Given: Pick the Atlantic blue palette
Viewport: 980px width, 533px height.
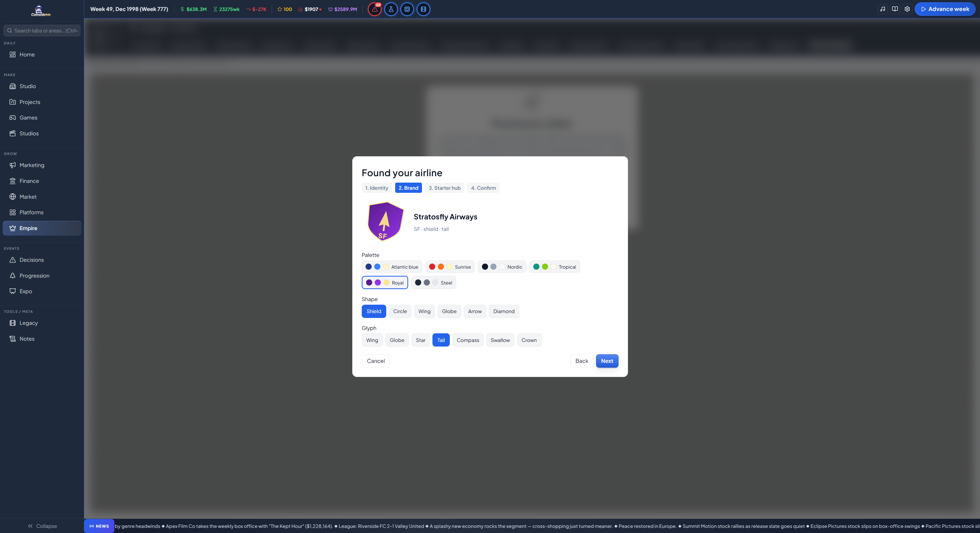Looking at the screenshot, I should pos(392,267).
